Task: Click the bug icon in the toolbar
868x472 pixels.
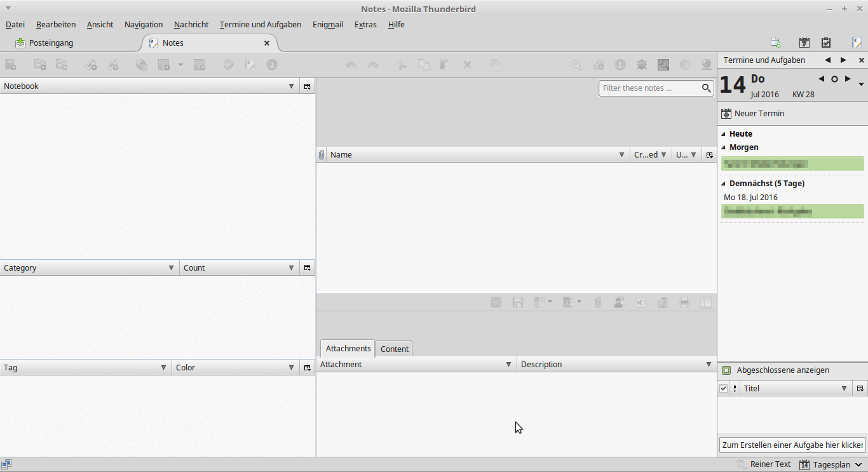Action: pyautogui.click(x=642, y=65)
